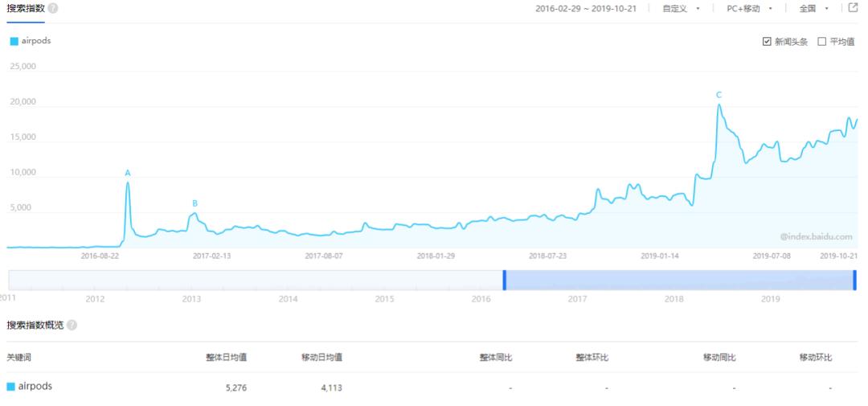Click 2012 on the timeline overview

pyautogui.click(x=95, y=299)
